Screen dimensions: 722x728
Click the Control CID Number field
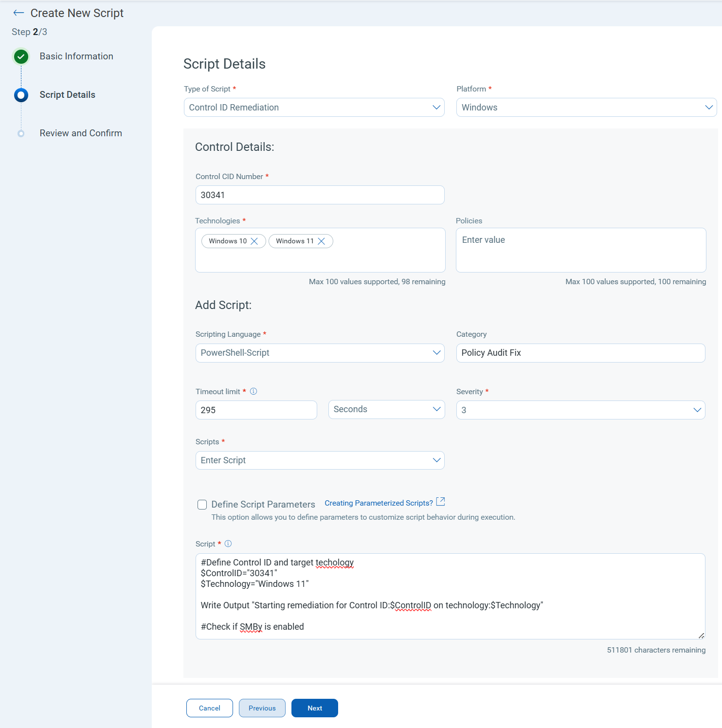point(320,195)
